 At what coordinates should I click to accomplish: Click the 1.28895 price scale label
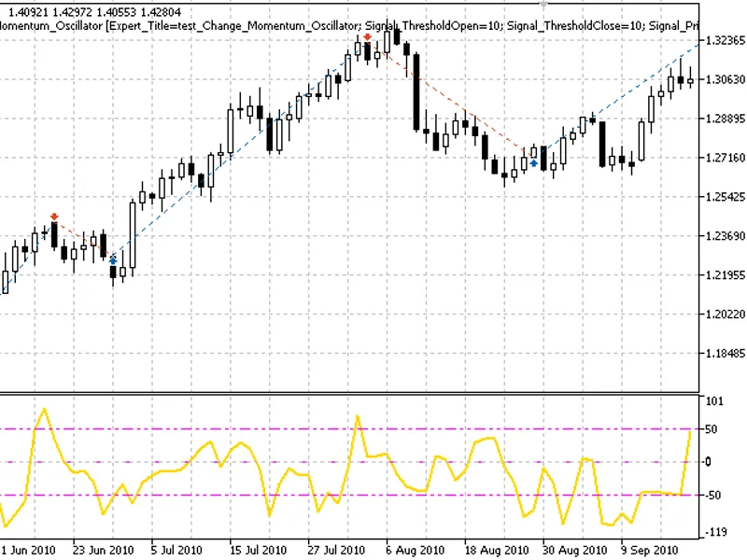[725, 119]
